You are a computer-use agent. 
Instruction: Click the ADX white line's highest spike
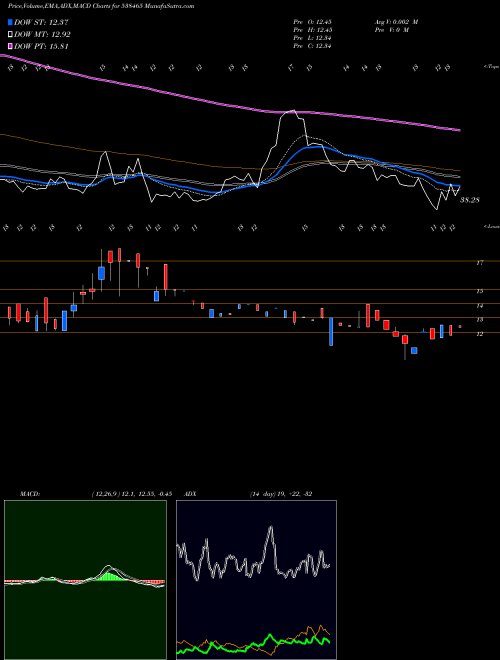(x=270, y=527)
